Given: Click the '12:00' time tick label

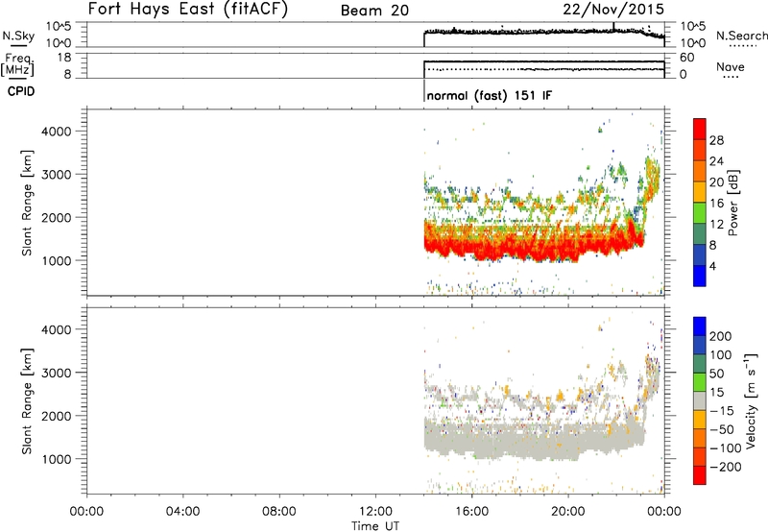Looking at the screenshot, I should click(x=375, y=512).
